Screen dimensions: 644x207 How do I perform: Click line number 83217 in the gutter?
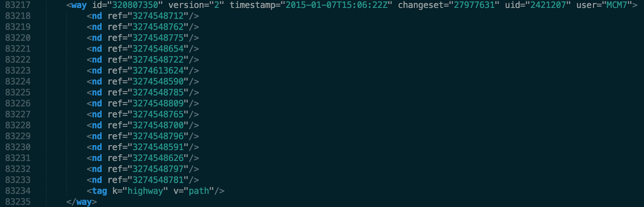click(x=18, y=5)
